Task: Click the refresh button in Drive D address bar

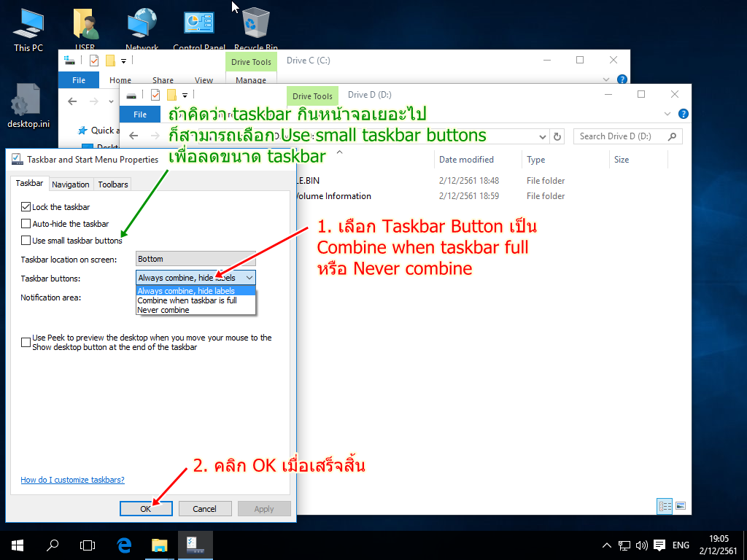Action: tap(558, 136)
